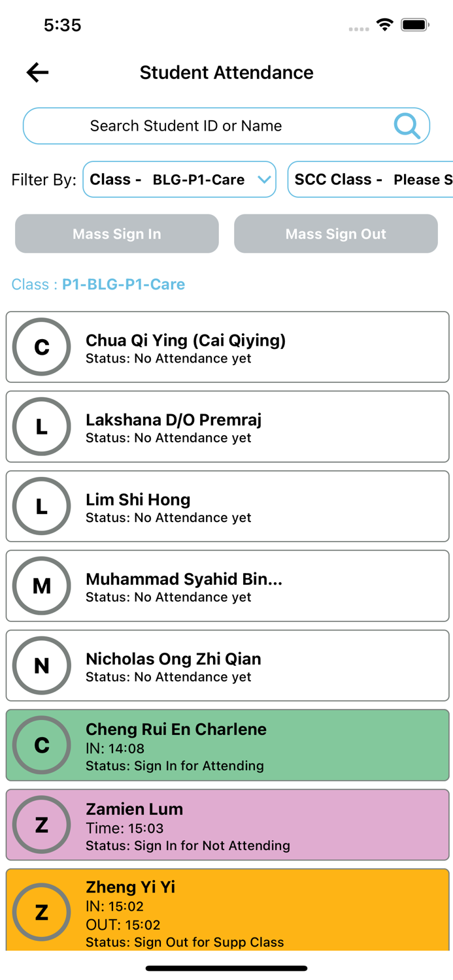The image size is (453, 980).
Task: Tap Zheng Yi Yi's avatar circle
Action: (42, 912)
